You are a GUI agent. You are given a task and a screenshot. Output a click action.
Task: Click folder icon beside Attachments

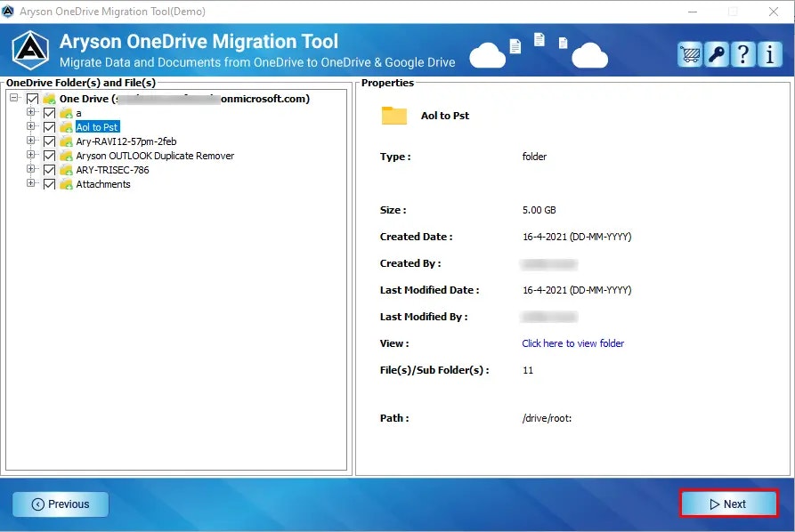[x=67, y=184]
